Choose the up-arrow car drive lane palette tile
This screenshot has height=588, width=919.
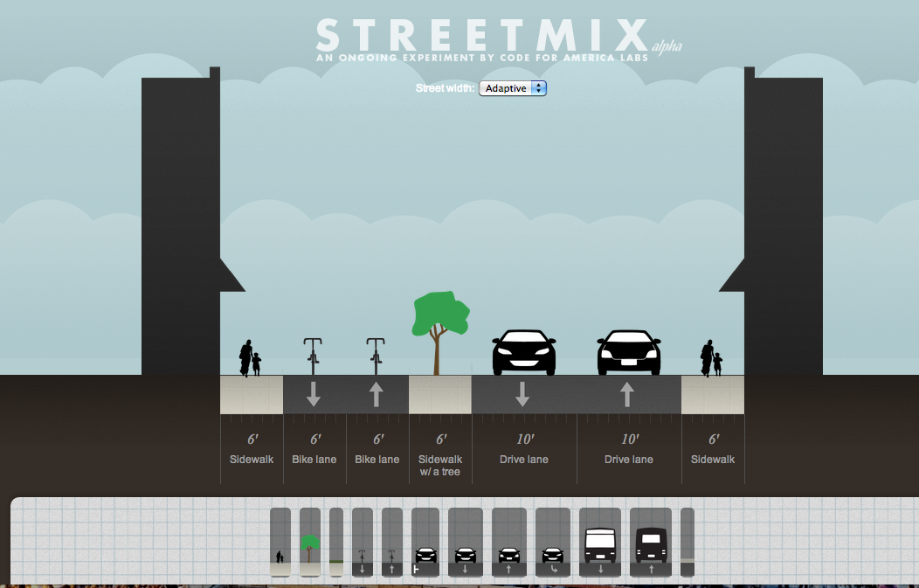point(509,543)
